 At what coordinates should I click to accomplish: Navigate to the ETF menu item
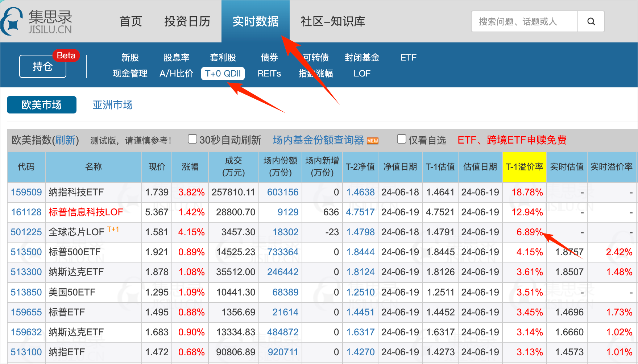point(408,58)
